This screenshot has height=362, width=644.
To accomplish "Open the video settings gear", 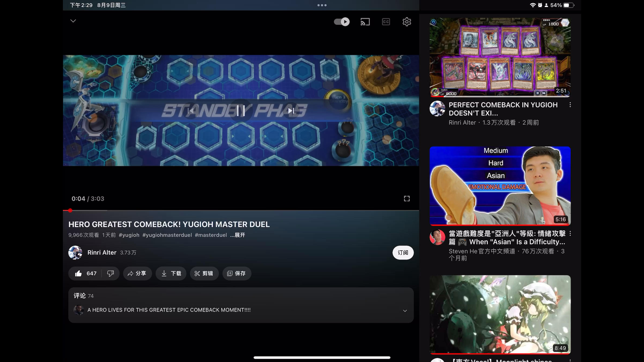I will coord(406,22).
